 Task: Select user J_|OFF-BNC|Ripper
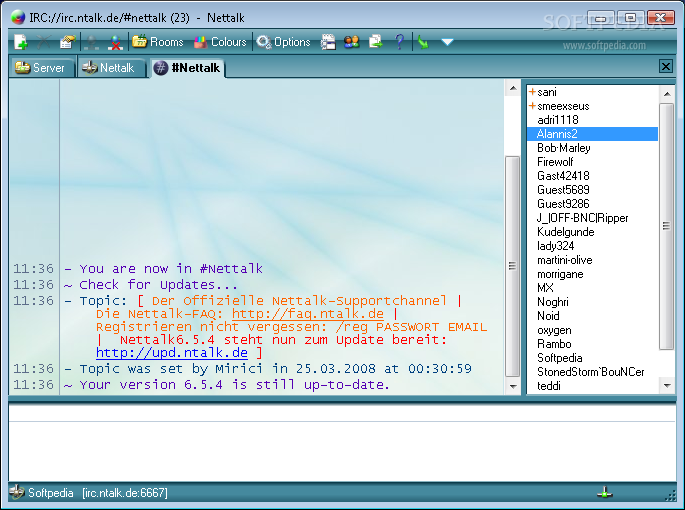(x=592, y=218)
